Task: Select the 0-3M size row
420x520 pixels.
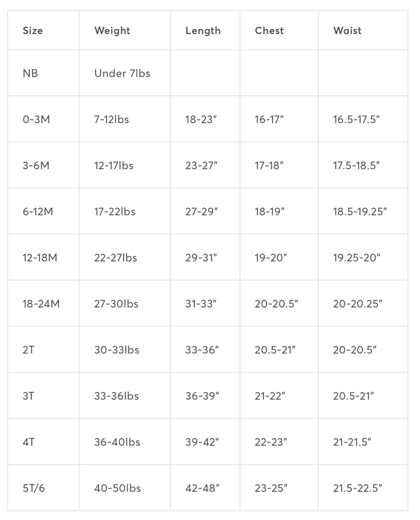Action: 208,119
